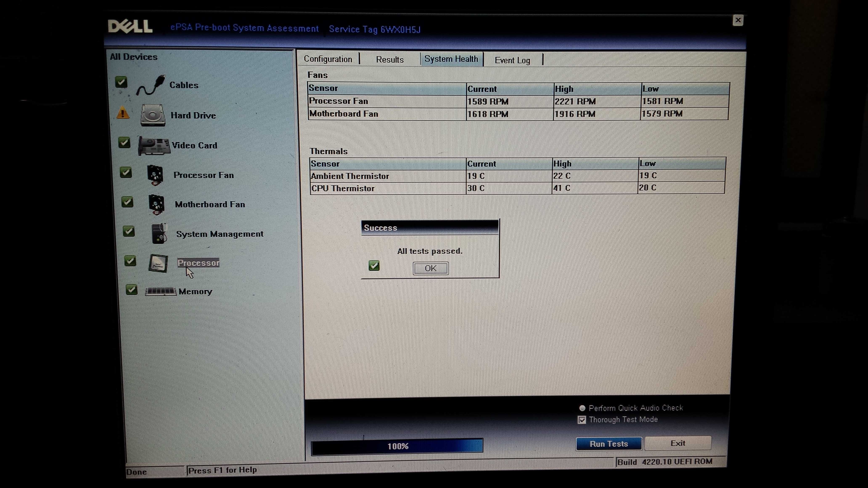Select Hard Drive label in device list
Viewport: 868px width, 488px height.
193,115
